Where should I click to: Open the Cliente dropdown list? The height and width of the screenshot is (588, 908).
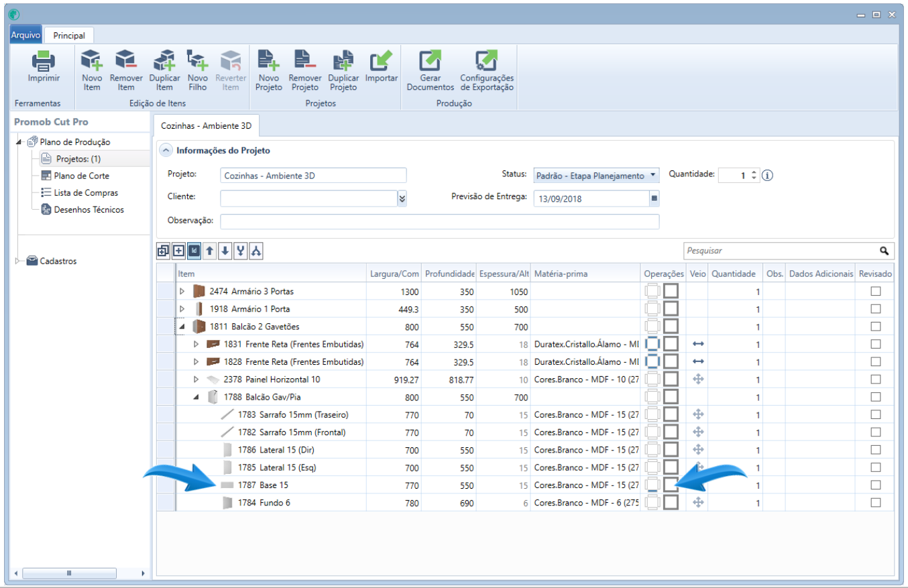tap(402, 198)
